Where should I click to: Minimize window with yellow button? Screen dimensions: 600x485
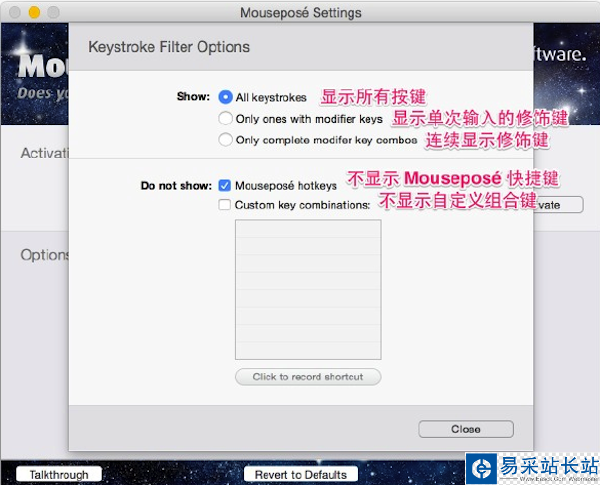(x=34, y=12)
